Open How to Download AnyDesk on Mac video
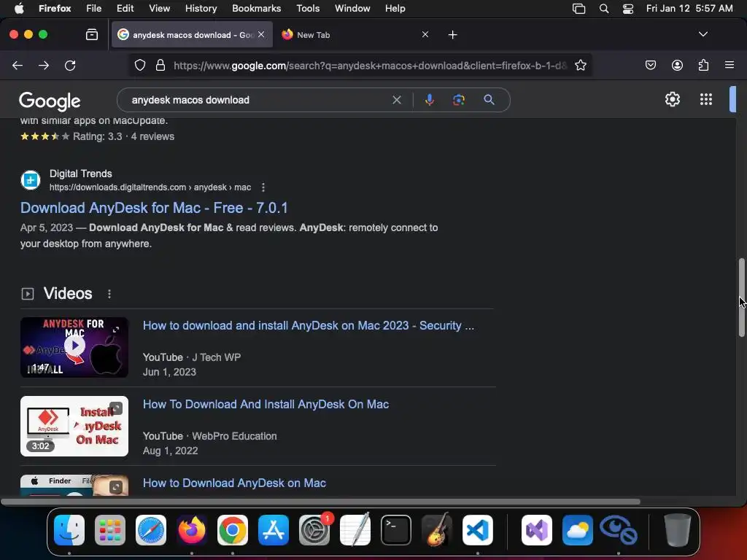Image resolution: width=747 pixels, height=560 pixels. click(x=234, y=483)
